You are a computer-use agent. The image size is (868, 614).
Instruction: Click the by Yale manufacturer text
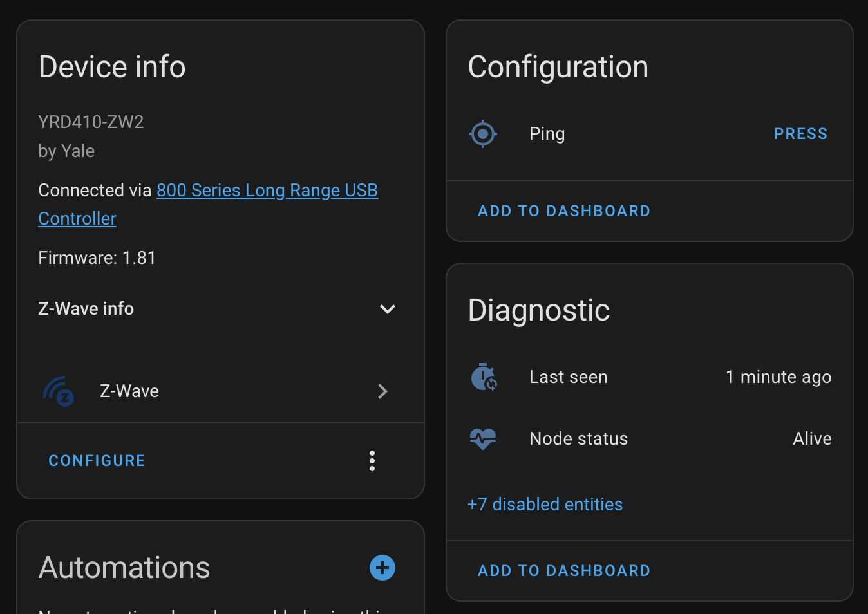(x=66, y=151)
